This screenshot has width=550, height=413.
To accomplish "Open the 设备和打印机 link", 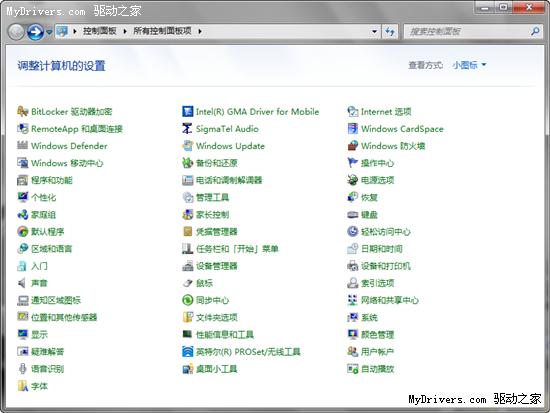I will coord(386,266).
